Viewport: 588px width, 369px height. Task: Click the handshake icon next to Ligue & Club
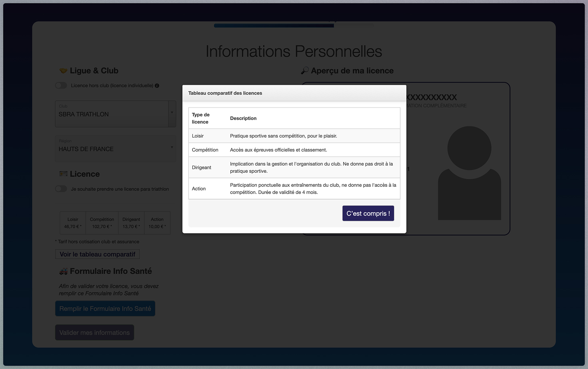click(63, 71)
